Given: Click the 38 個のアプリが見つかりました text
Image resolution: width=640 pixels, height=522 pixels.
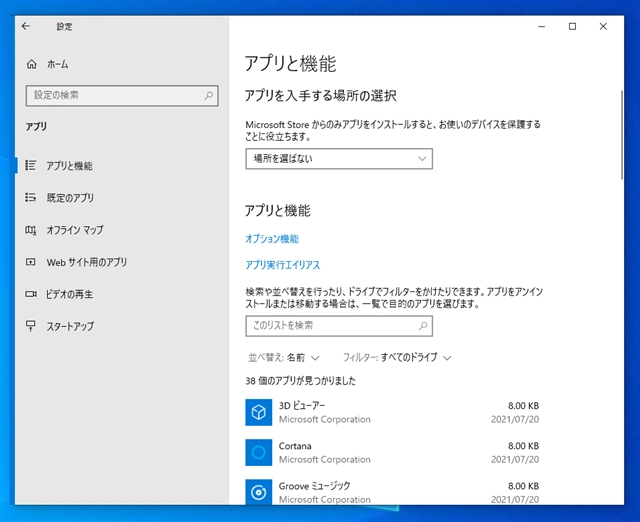Looking at the screenshot, I should (x=300, y=381).
